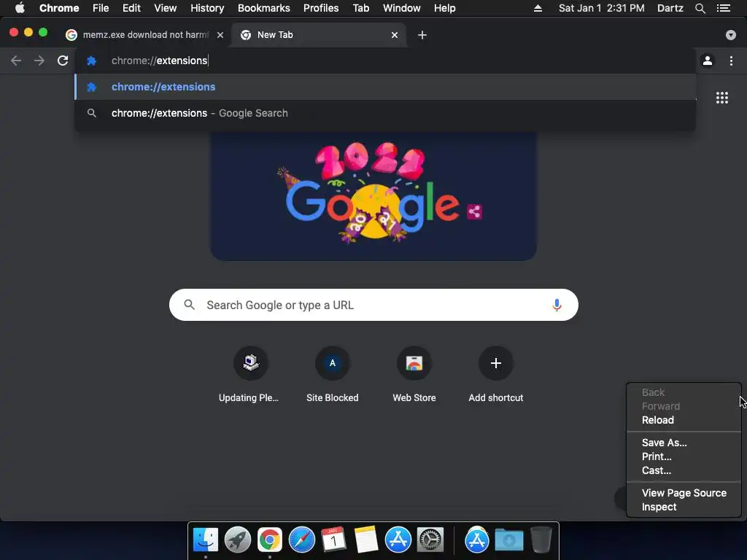Close the New Tab tab
The image size is (747, 560).
pos(395,35)
